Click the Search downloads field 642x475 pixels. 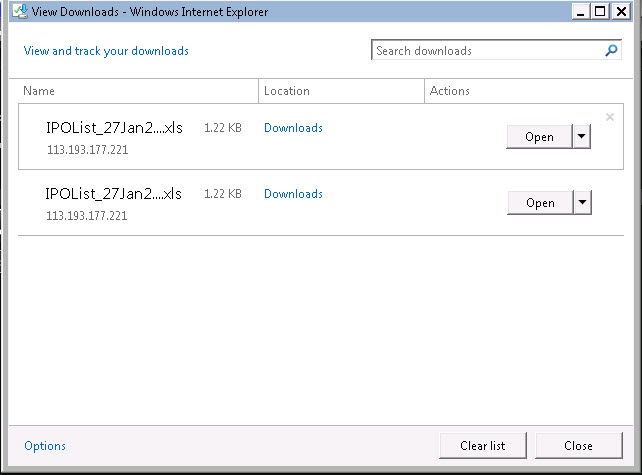(x=496, y=50)
